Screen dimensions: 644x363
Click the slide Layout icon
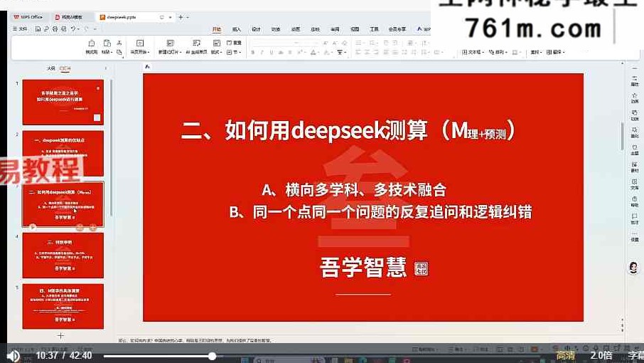(217, 43)
